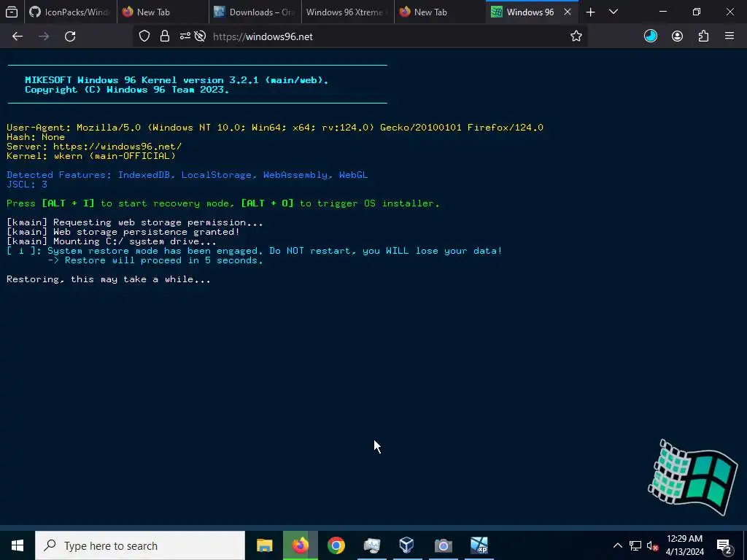Select Firefox in the taskbar
The width and height of the screenshot is (747, 560).
[x=300, y=545]
